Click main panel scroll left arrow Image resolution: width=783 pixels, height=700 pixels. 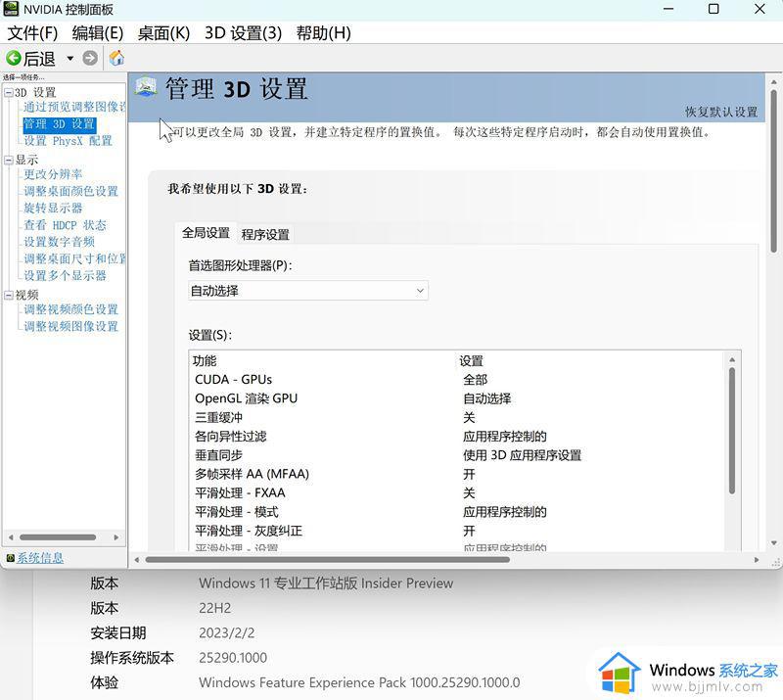(x=137, y=560)
